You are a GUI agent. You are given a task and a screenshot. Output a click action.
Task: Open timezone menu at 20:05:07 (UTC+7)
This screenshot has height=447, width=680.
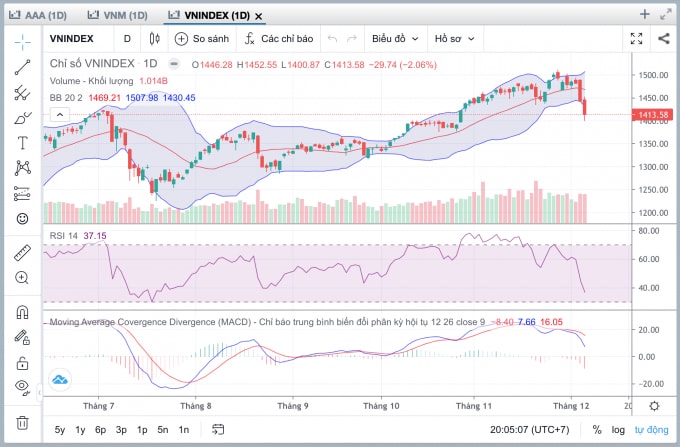530,430
